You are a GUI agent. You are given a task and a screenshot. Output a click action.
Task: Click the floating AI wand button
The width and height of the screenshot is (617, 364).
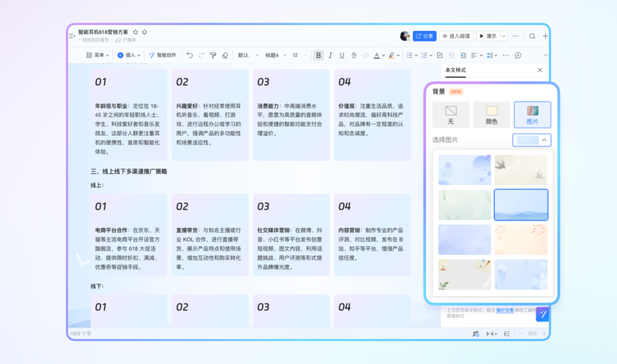coord(542,313)
